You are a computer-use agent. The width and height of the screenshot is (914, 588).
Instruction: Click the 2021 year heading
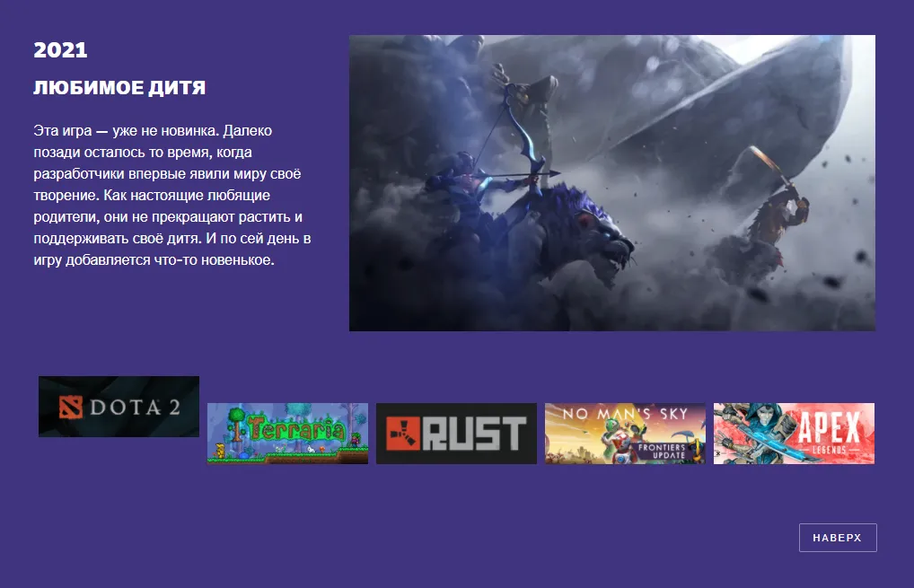click(61, 50)
